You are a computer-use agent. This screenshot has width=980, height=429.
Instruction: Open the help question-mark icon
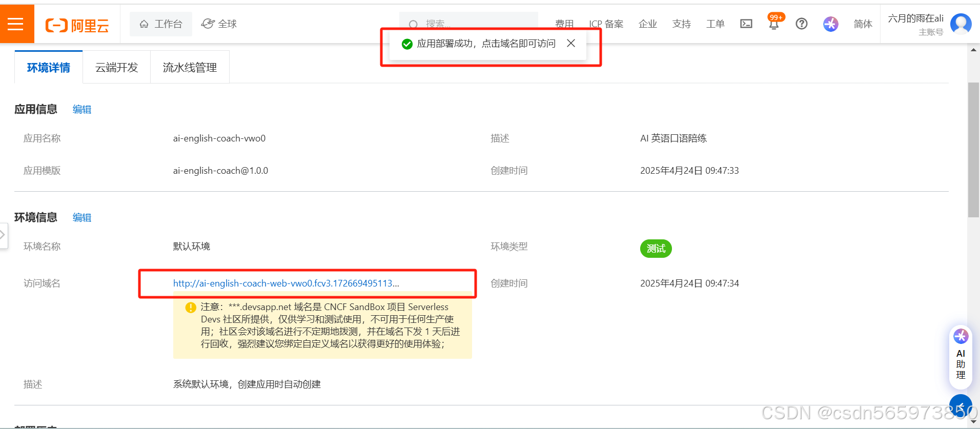coord(802,24)
